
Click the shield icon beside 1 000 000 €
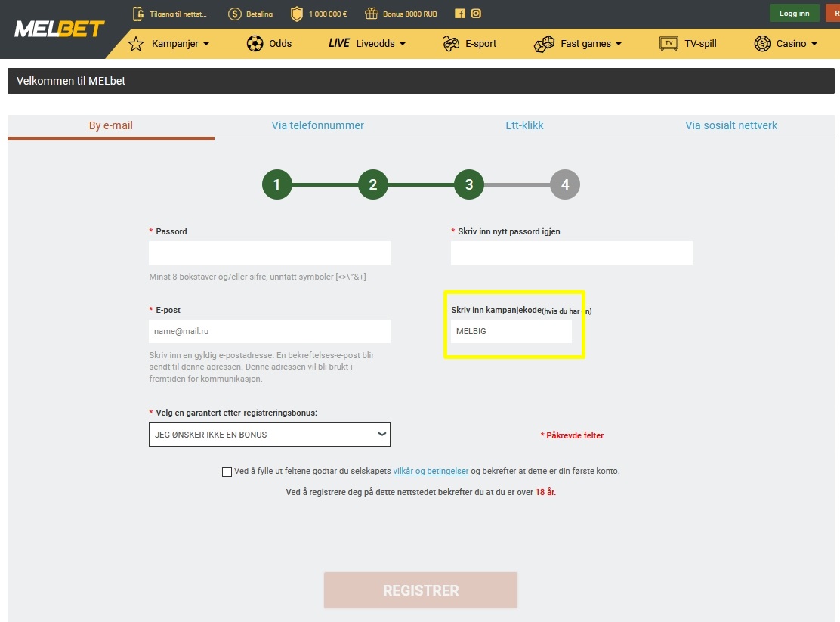[296, 14]
